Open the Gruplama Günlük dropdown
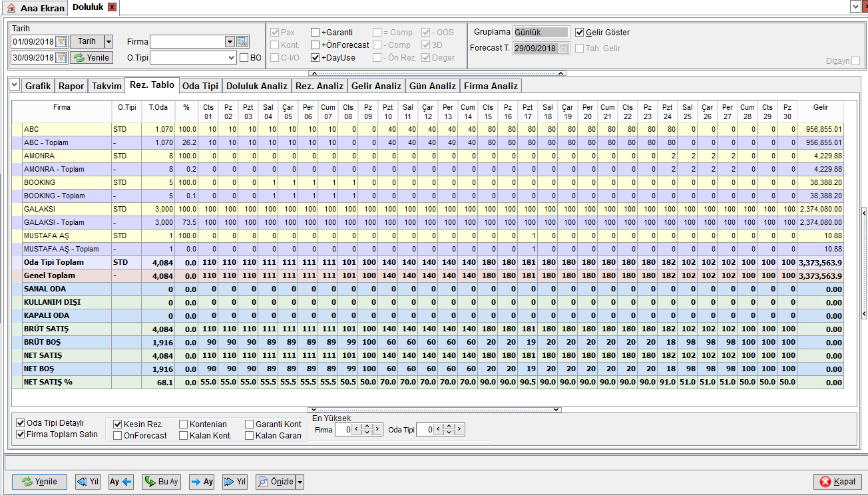Image resolution: width=868 pixels, height=495 pixels. click(x=541, y=32)
